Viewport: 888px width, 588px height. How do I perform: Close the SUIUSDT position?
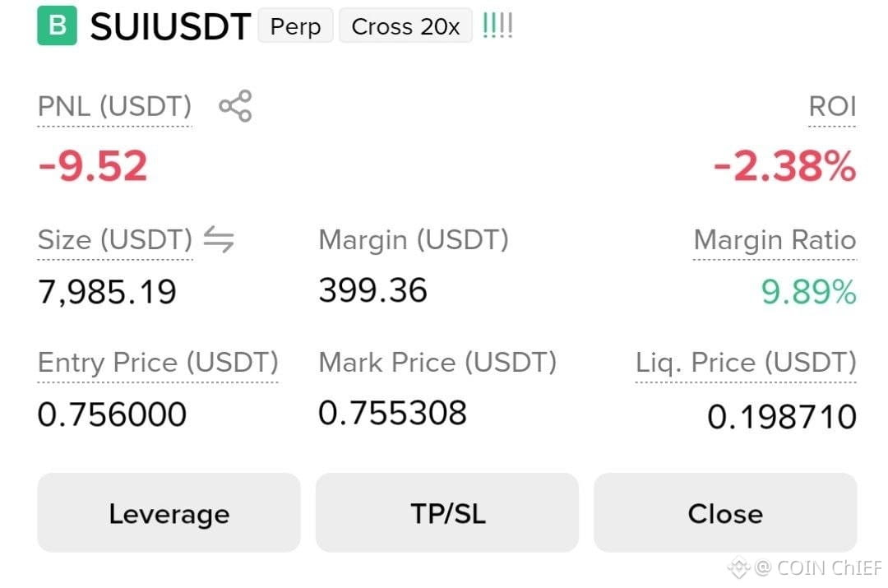[x=725, y=512]
